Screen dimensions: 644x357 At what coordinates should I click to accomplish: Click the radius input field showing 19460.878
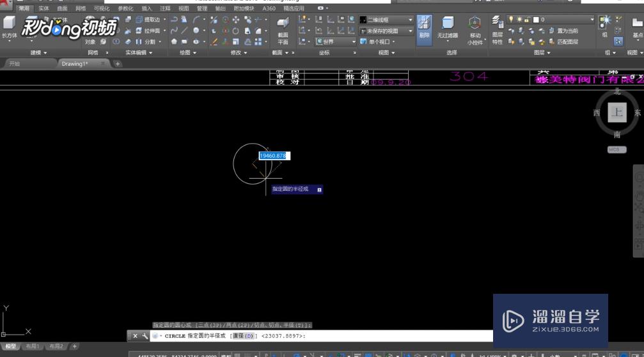(274, 156)
